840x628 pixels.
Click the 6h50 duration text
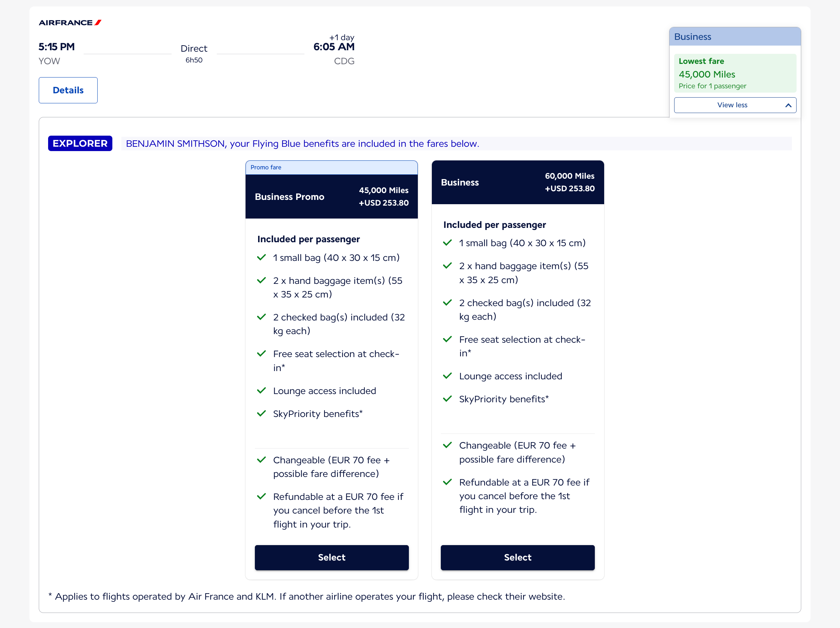tap(194, 60)
